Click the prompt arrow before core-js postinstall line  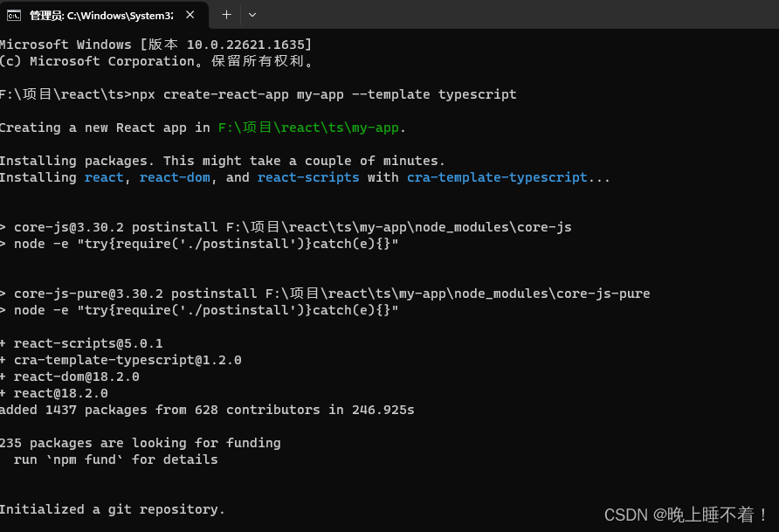3,226
